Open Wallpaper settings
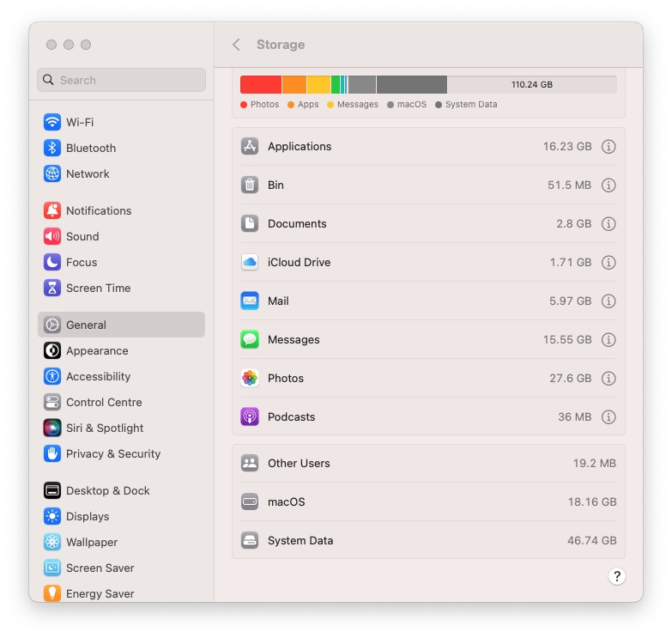 point(121,542)
